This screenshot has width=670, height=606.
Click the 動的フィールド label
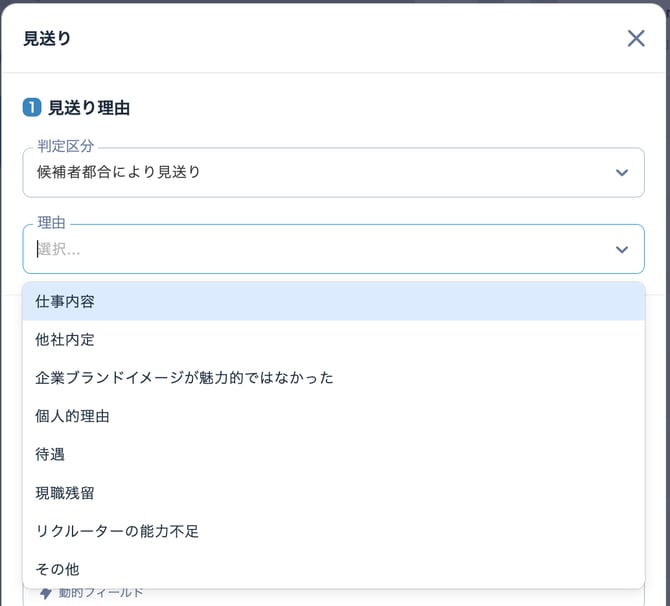[x=101, y=594]
